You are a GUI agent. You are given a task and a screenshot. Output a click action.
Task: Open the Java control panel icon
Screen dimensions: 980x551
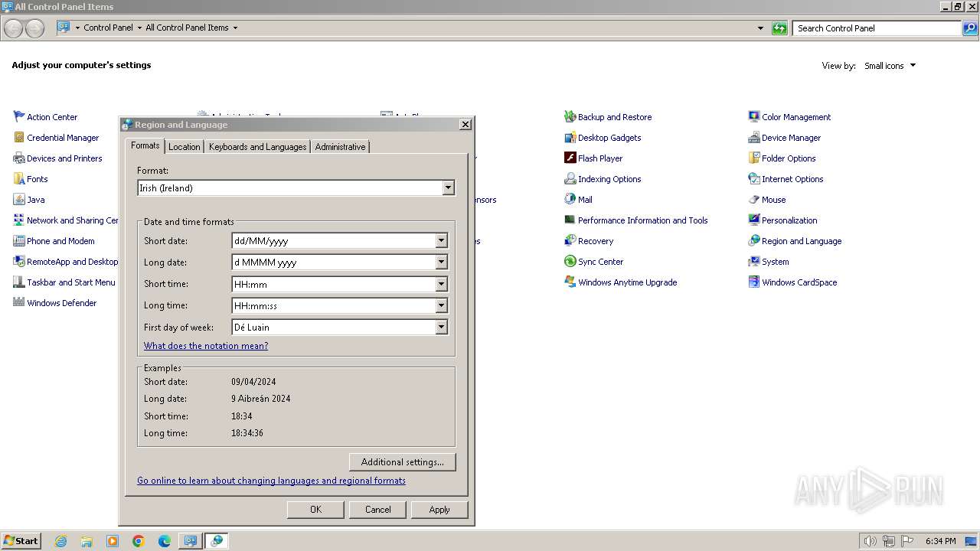[19, 200]
